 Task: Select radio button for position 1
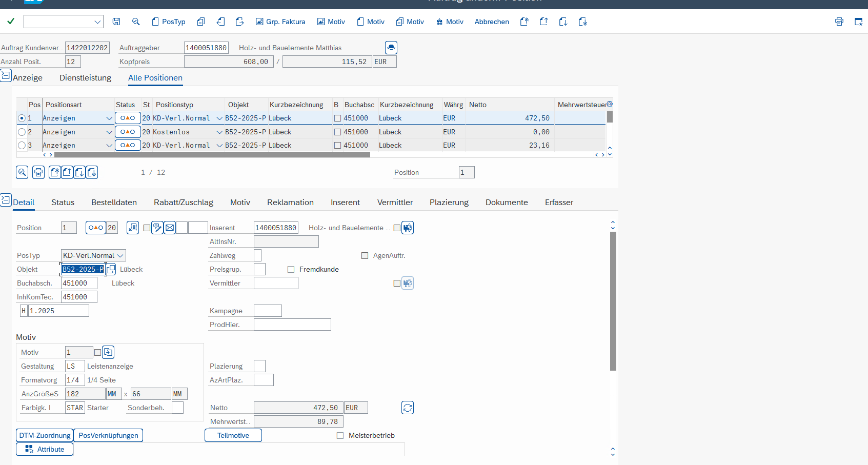22,118
